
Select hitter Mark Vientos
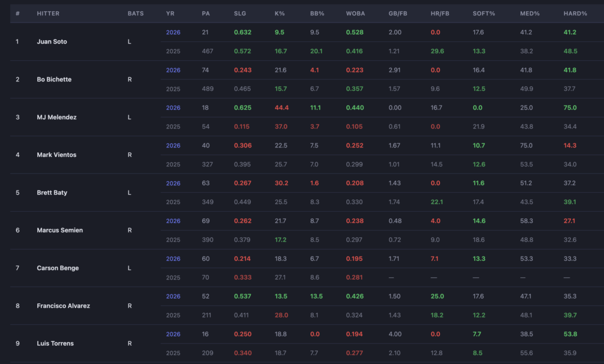tap(57, 155)
